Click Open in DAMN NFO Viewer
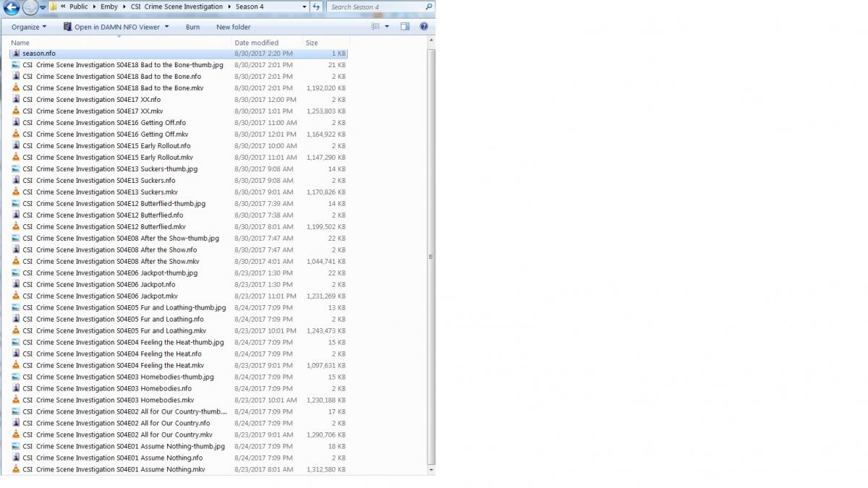The image size is (868, 488). tap(117, 27)
